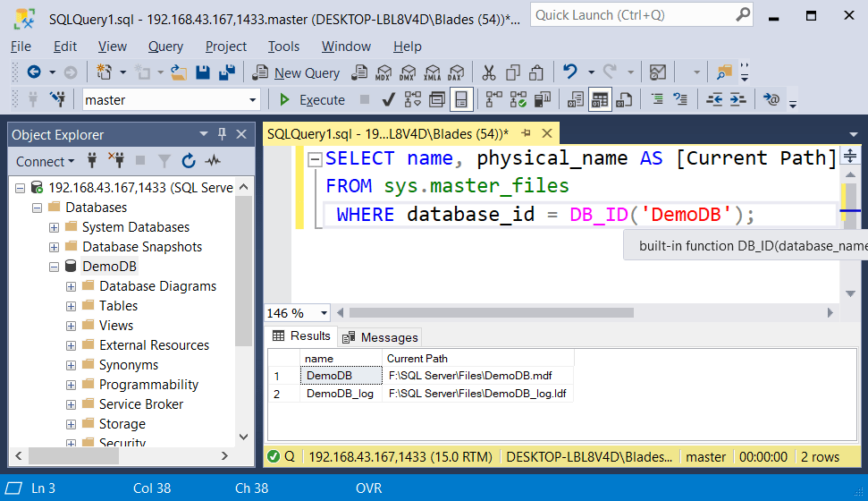Expand the Tables folder
The image size is (868, 501).
click(71, 306)
